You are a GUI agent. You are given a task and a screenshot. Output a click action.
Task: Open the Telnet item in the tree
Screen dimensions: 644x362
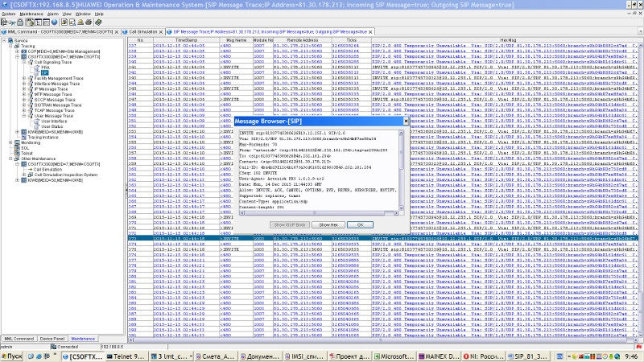coord(25,153)
